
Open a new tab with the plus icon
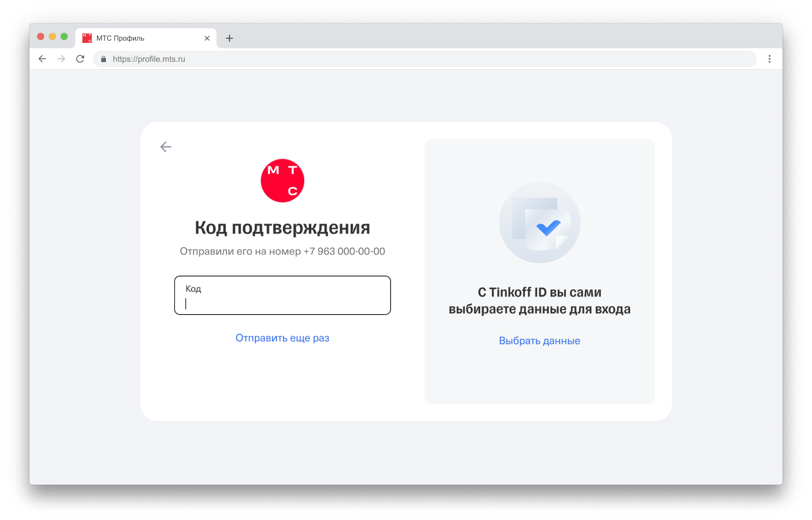[x=229, y=38]
